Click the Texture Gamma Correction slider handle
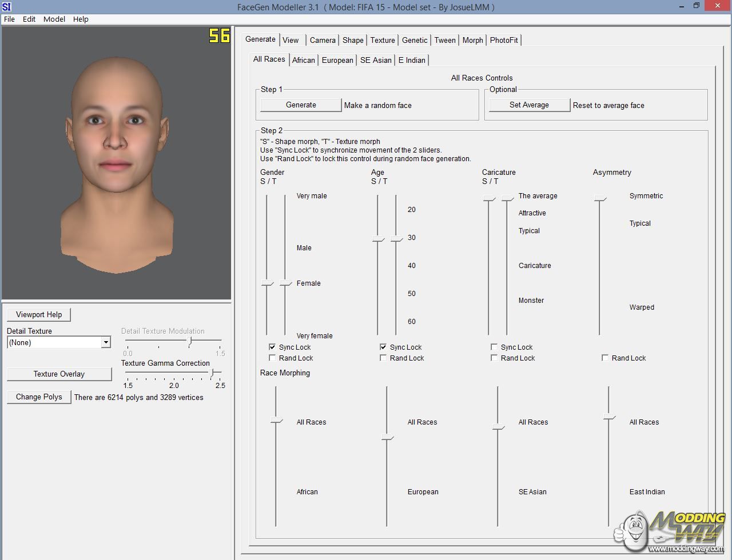 212,373
